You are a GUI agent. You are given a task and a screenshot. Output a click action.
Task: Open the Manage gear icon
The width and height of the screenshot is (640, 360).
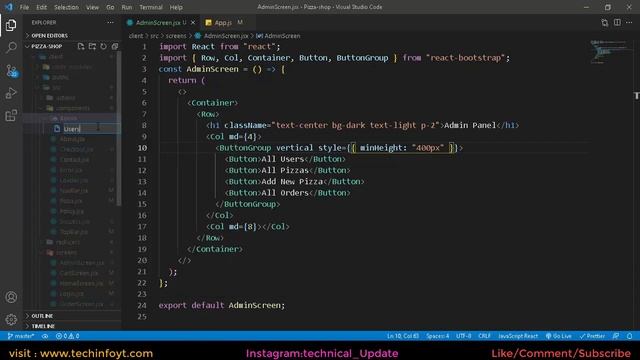(11, 319)
